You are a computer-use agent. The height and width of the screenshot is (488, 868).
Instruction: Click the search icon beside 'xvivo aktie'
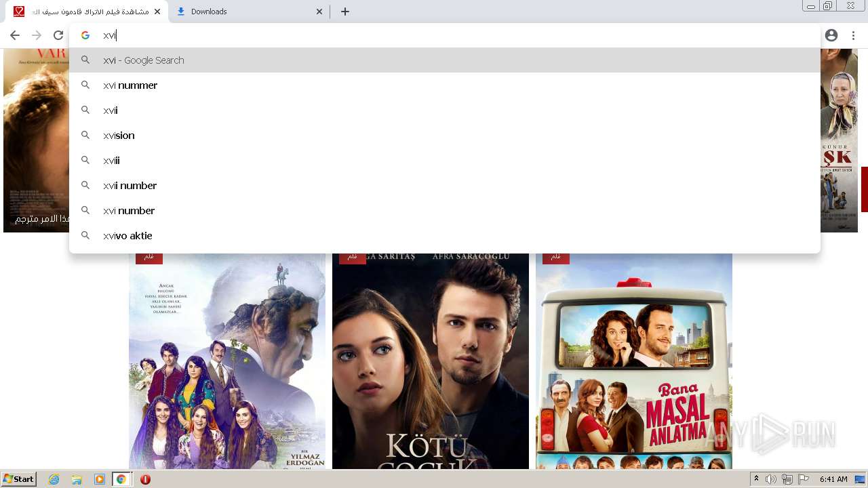(85, 236)
